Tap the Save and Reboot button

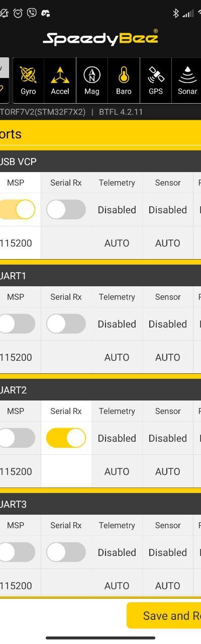point(164,615)
